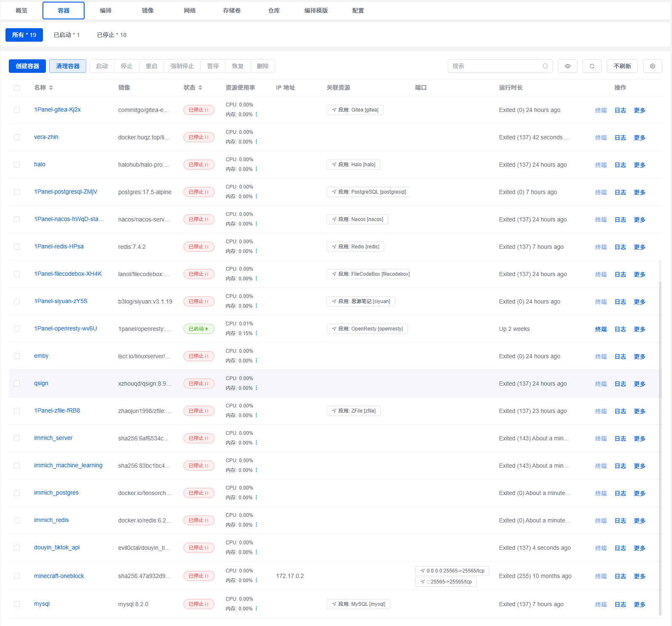Open the 不刷新 refresh interval dropdown

coord(622,66)
